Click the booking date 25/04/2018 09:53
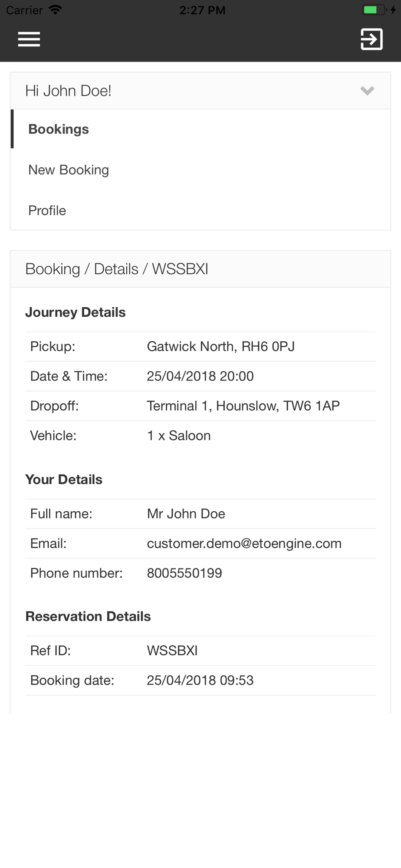This screenshot has width=401, height=868. point(200,680)
